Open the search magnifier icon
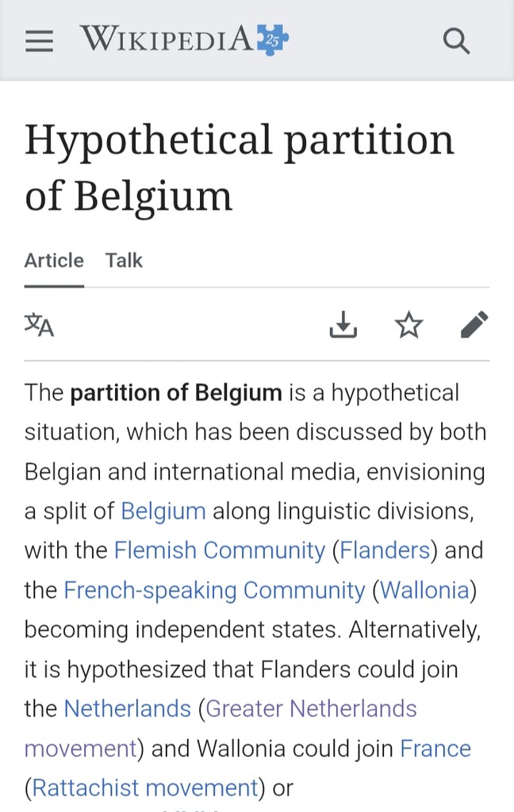 click(456, 40)
